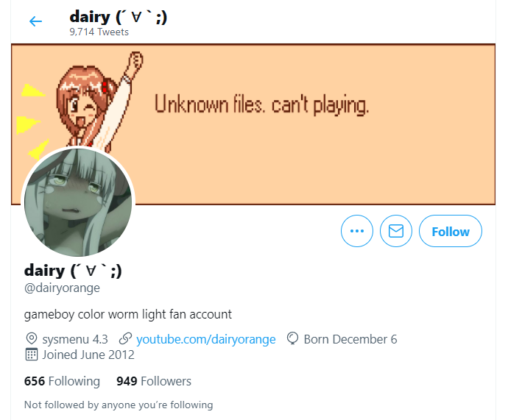Click the Born December 6 text

tap(350, 339)
